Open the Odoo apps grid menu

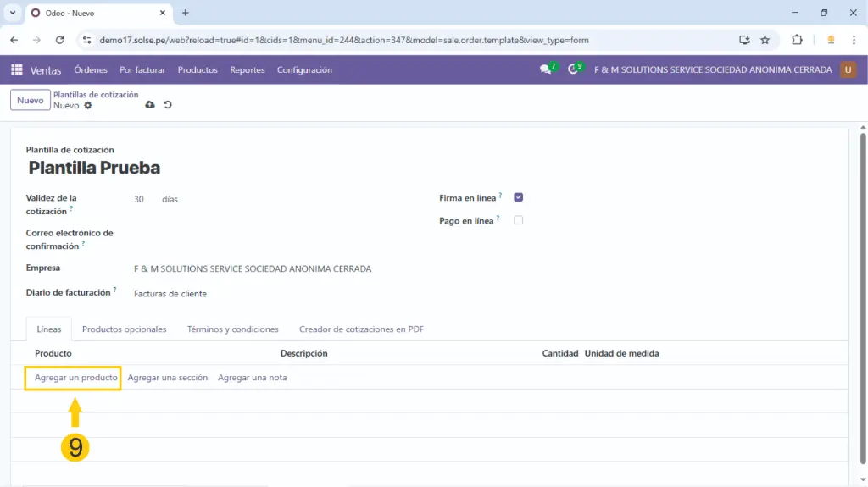point(16,70)
